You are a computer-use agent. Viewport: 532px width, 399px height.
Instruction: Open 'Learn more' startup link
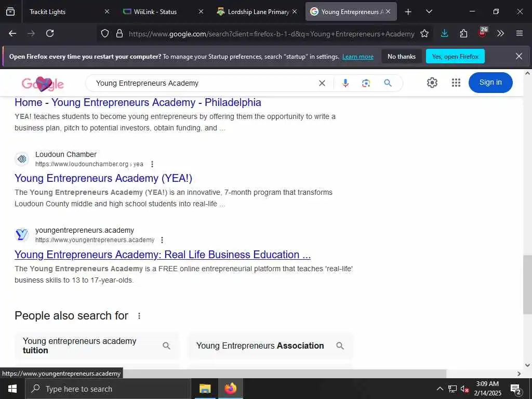coord(357,57)
